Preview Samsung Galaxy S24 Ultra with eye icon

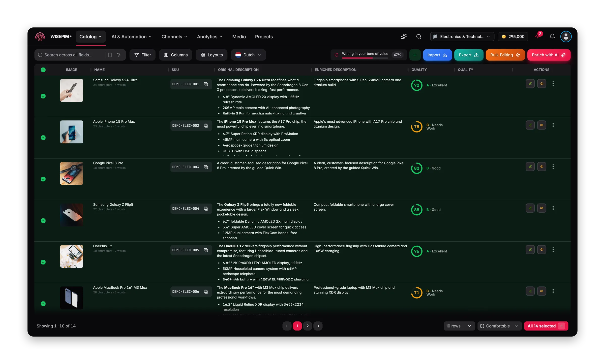click(x=541, y=84)
